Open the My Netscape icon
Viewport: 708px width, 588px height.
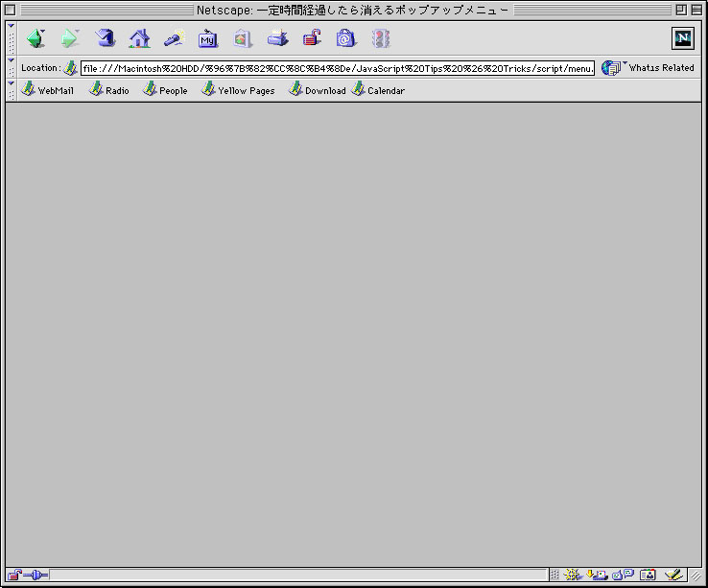point(208,38)
